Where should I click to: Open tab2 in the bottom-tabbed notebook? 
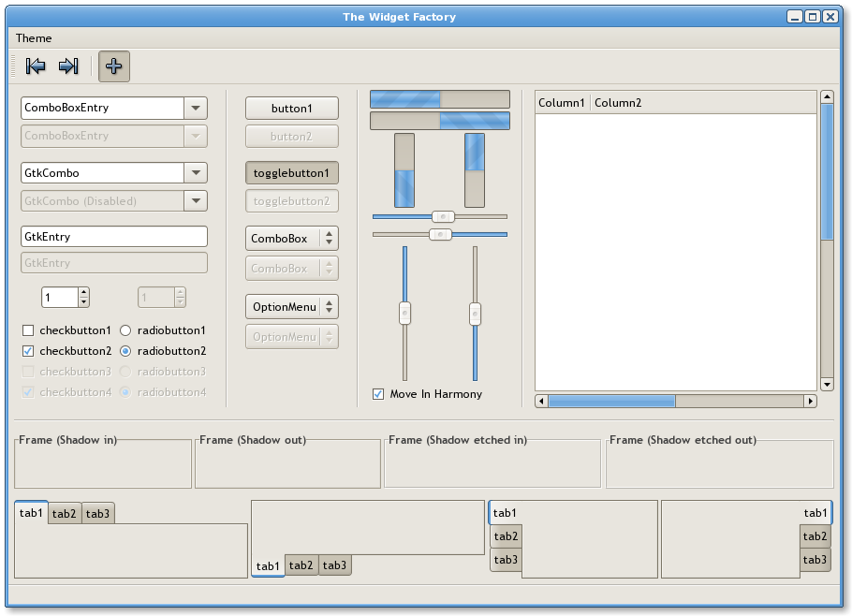(301, 565)
